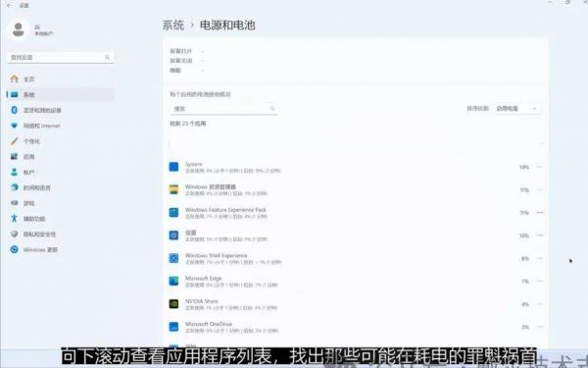Open the 游戏 section in sidebar
The width and height of the screenshot is (588, 368).
pos(61,203)
